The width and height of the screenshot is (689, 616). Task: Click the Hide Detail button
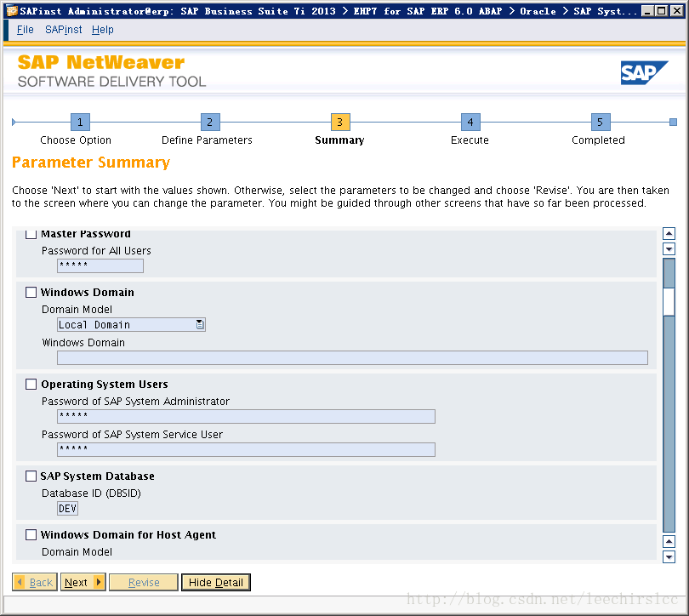click(216, 582)
